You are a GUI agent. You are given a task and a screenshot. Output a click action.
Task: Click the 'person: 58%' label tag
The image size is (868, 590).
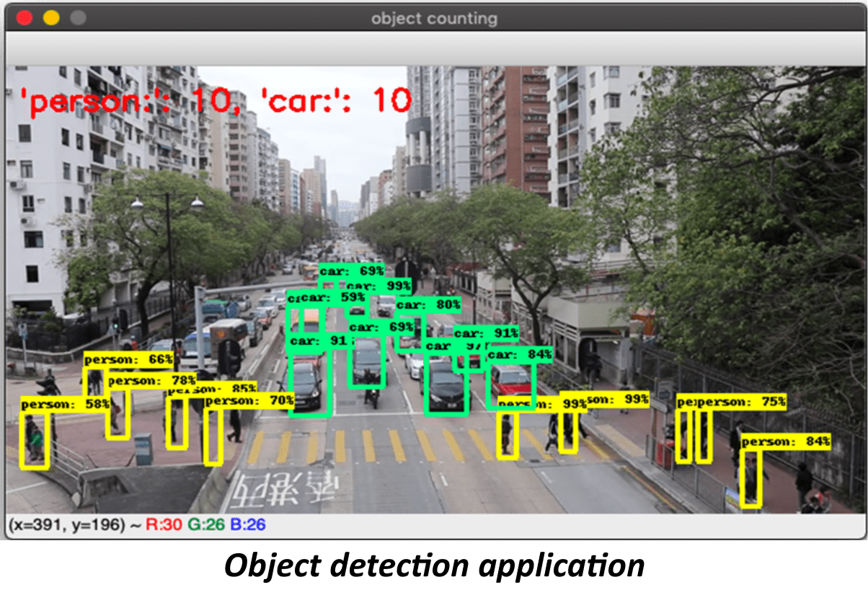(65, 405)
